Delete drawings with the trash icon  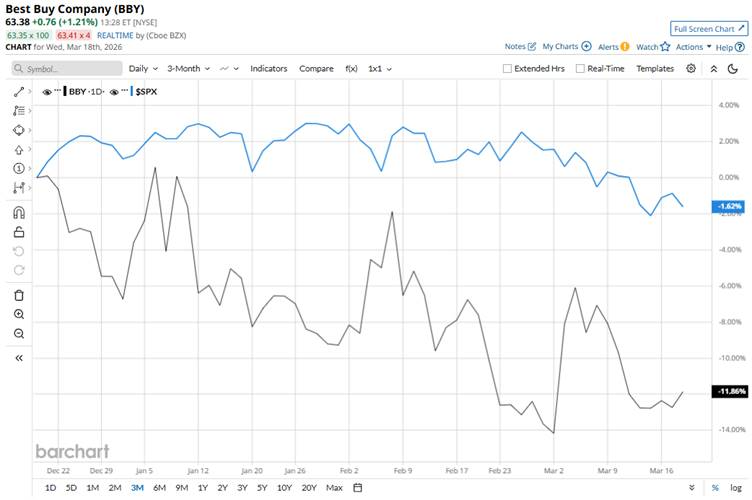[19, 294]
